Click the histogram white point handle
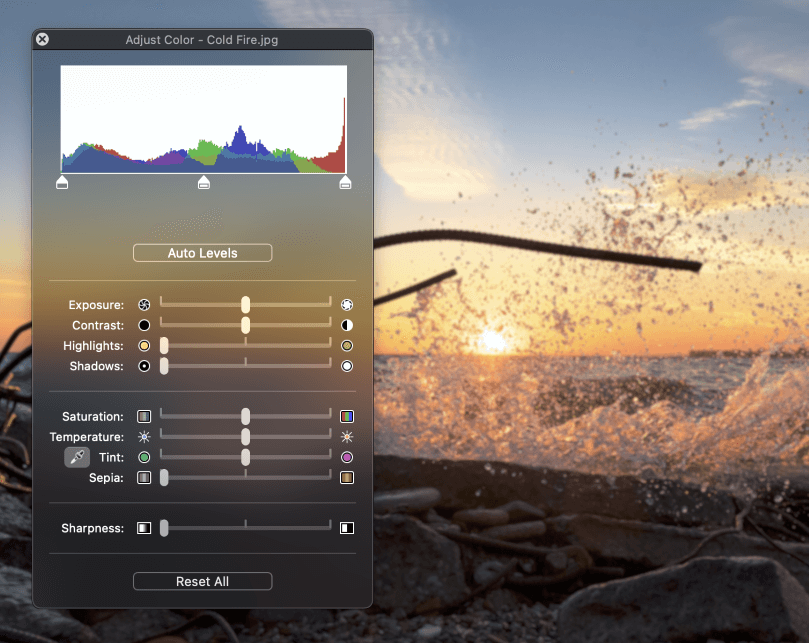 tap(345, 182)
